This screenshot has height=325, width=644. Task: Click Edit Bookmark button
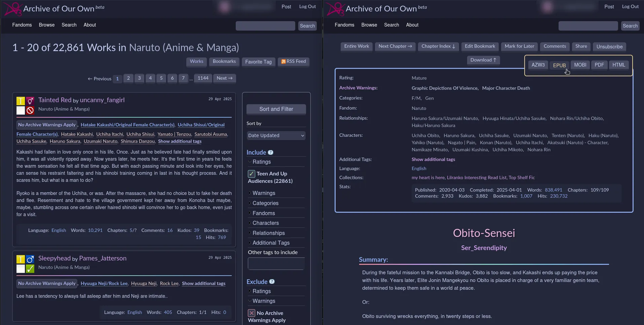480,46
